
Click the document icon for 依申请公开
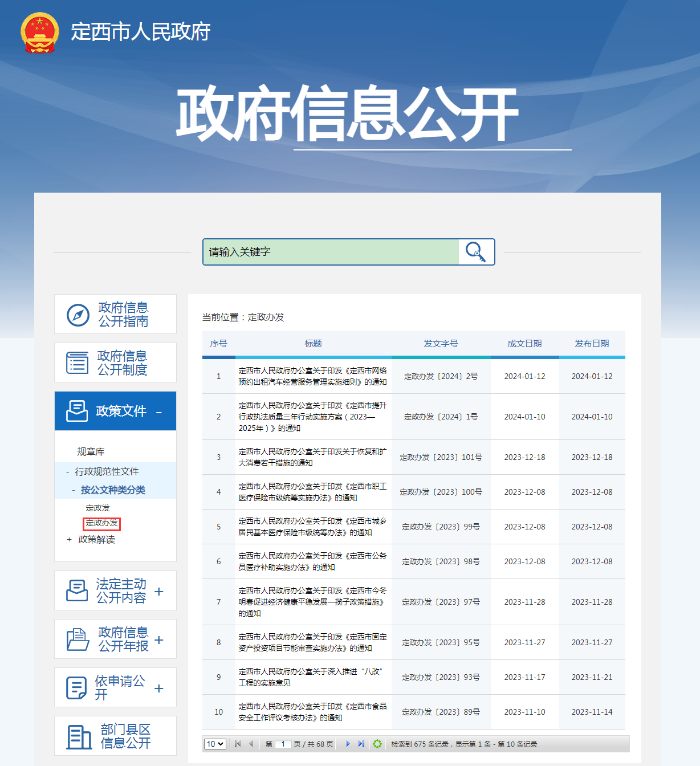77,688
